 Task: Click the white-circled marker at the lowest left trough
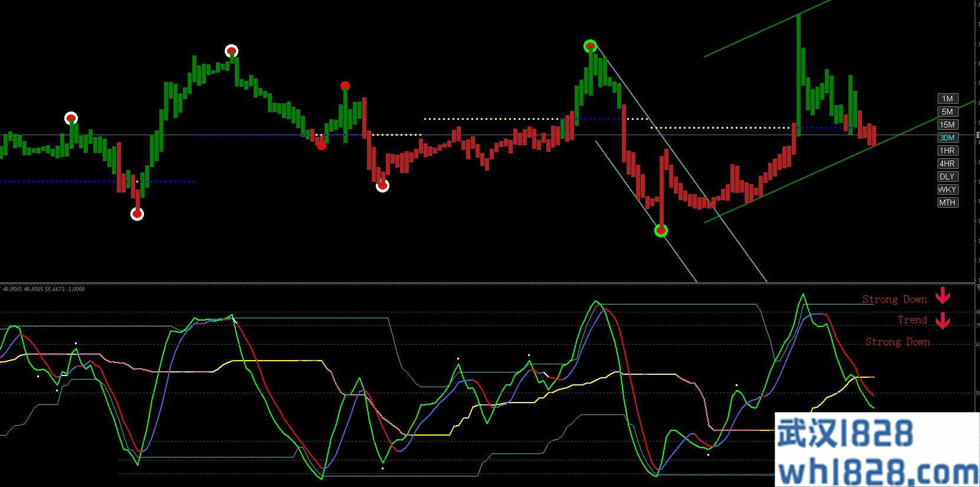click(137, 214)
